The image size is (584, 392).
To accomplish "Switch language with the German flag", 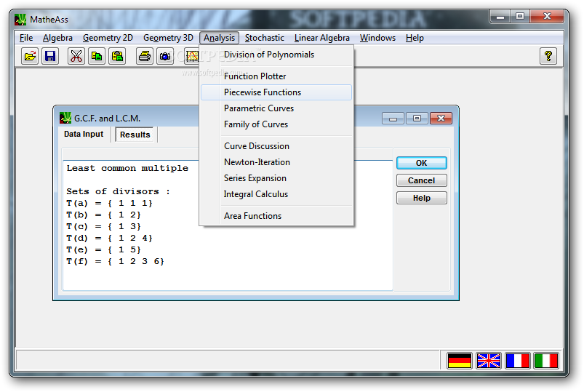I will [460, 361].
